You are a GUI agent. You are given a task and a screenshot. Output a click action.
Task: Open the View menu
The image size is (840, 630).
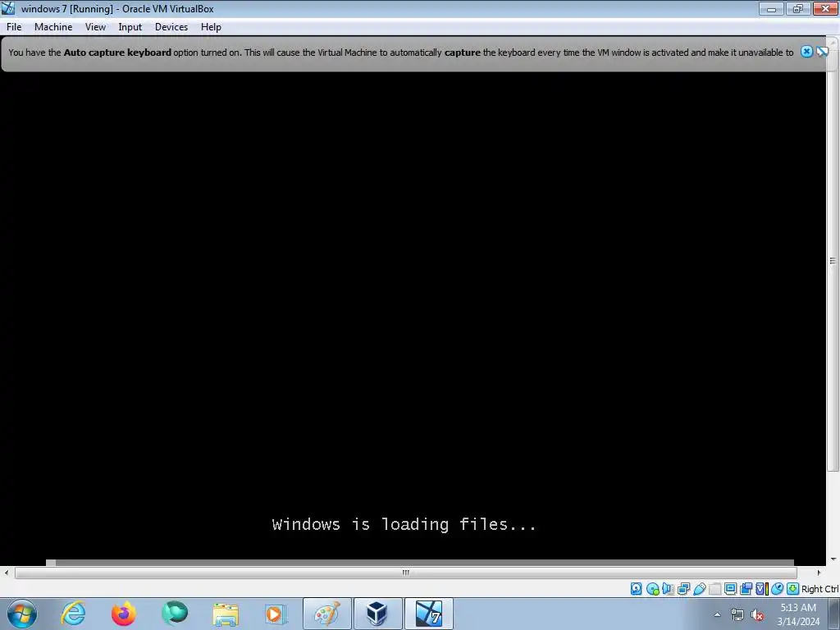pyautogui.click(x=95, y=27)
